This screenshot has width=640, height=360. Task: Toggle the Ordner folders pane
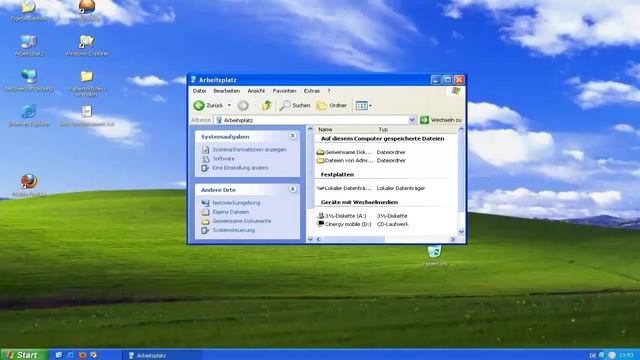332,105
